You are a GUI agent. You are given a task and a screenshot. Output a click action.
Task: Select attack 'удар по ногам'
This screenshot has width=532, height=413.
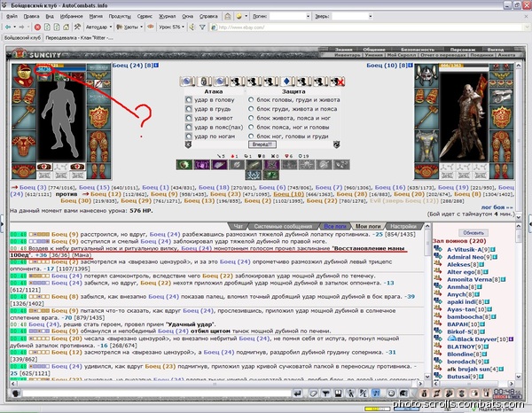pos(188,136)
